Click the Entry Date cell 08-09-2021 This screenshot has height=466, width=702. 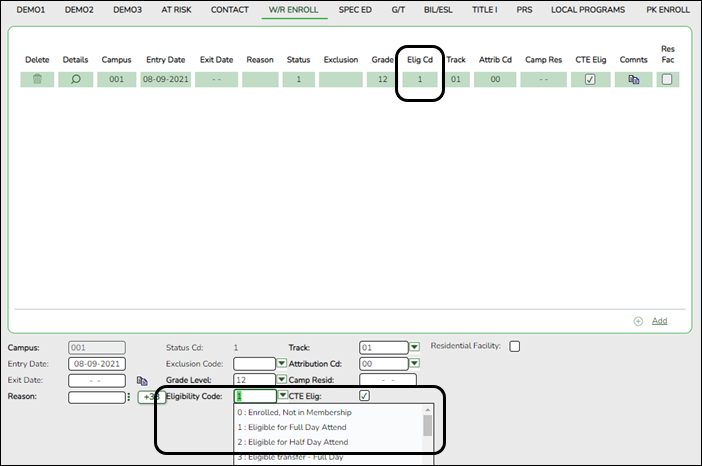[166, 79]
